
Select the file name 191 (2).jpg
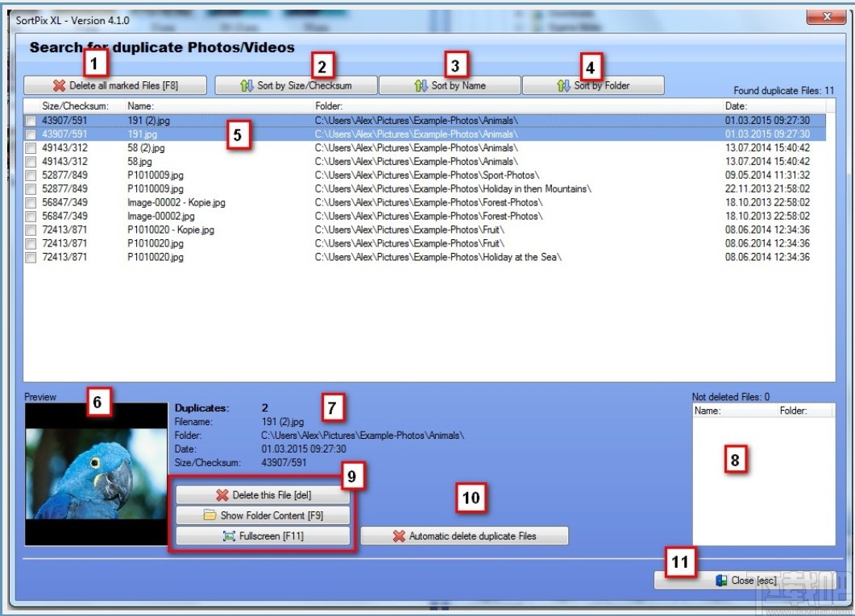pos(148,121)
